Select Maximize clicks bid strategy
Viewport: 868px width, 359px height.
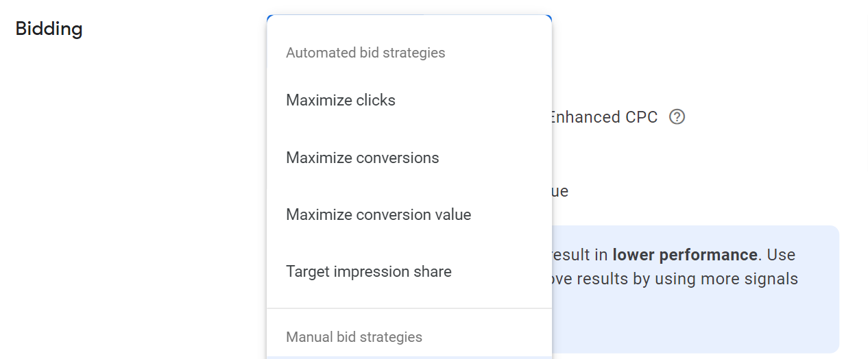tap(341, 101)
